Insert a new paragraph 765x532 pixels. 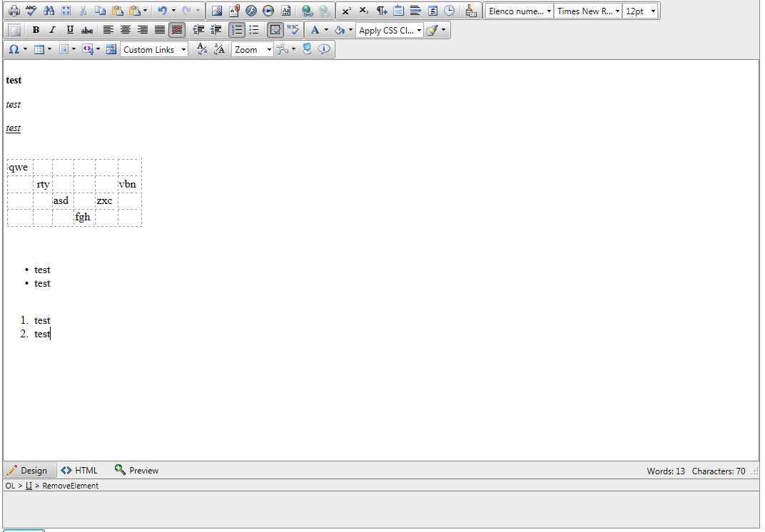coord(381,10)
